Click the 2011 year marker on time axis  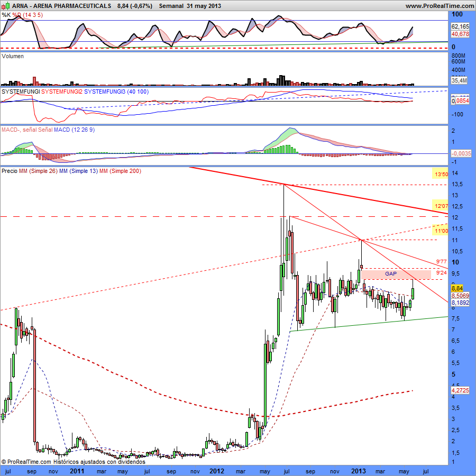(x=77, y=471)
